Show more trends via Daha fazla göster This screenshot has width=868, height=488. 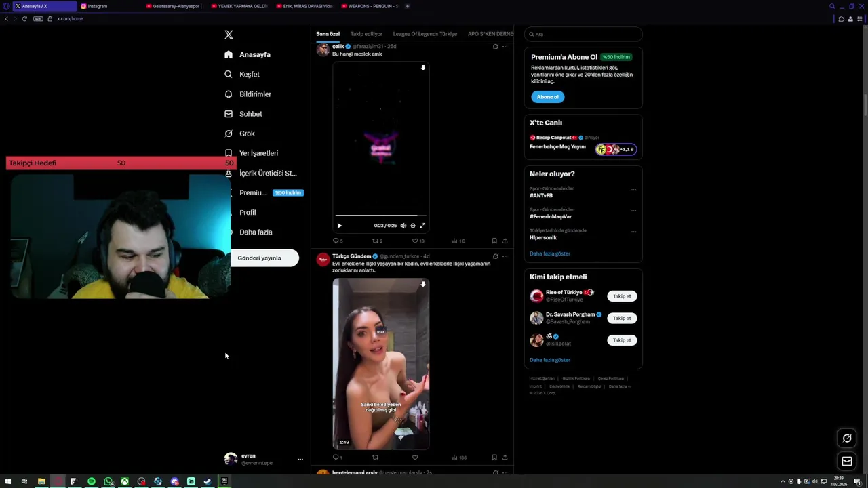click(550, 253)
